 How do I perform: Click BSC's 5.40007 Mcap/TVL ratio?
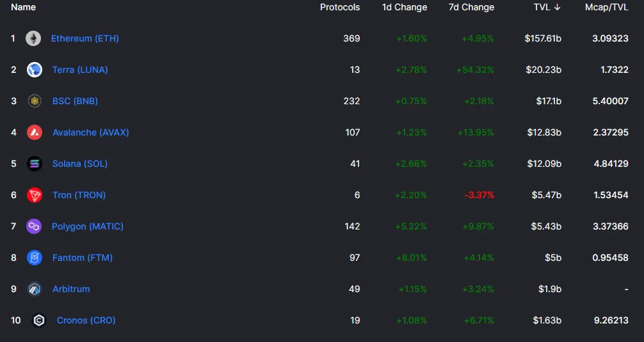pyautogui.click(x=610, y=101)
